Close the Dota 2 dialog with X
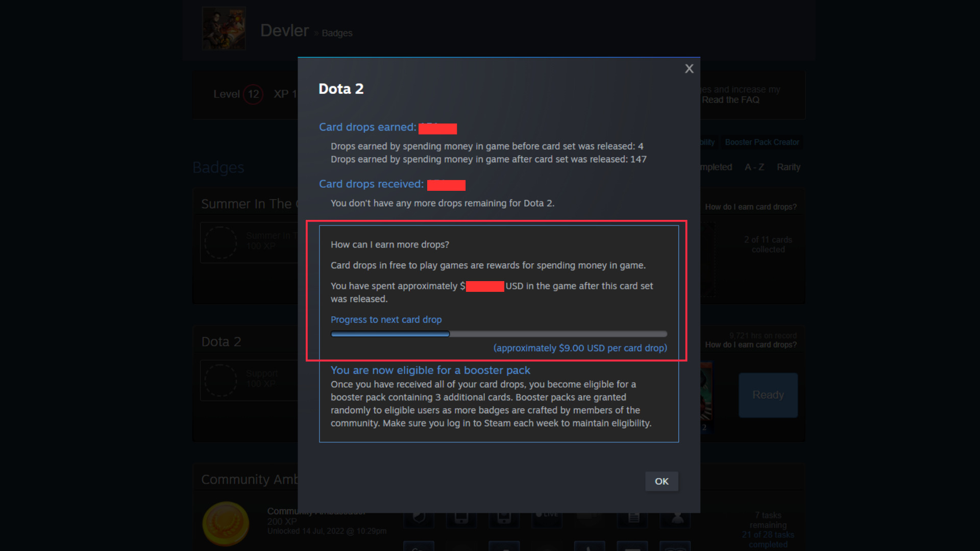Screen dimensions: 980x551 (x=689, y=69)
